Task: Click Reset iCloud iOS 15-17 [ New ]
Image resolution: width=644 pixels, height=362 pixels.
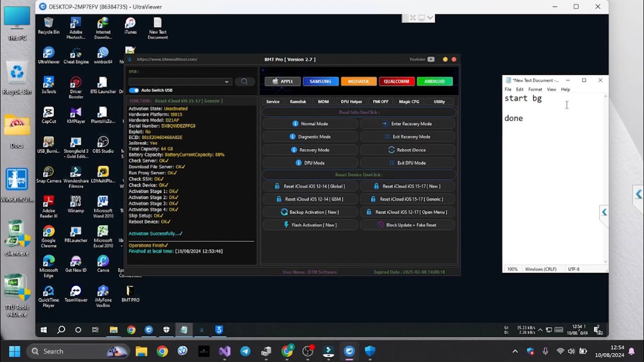Action: 407,186
